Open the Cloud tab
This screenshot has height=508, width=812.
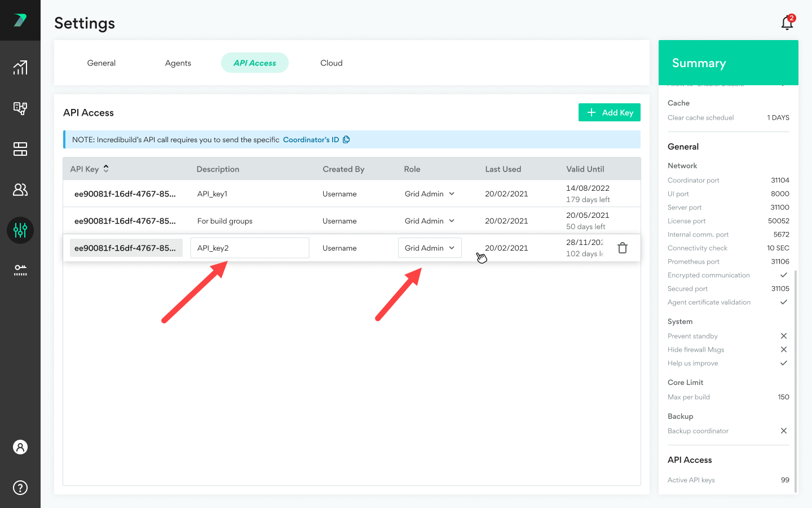point(332,63)
